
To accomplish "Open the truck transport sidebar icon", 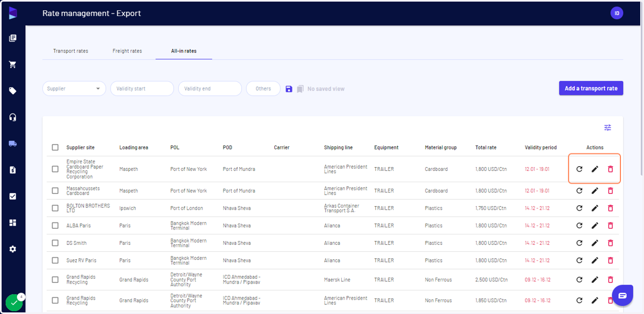I will click(13, 143).
